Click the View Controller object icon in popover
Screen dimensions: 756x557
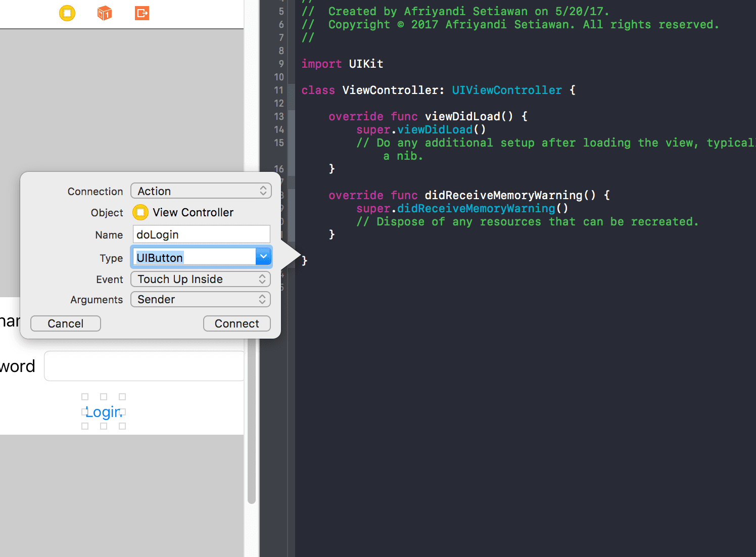(140, 212)
